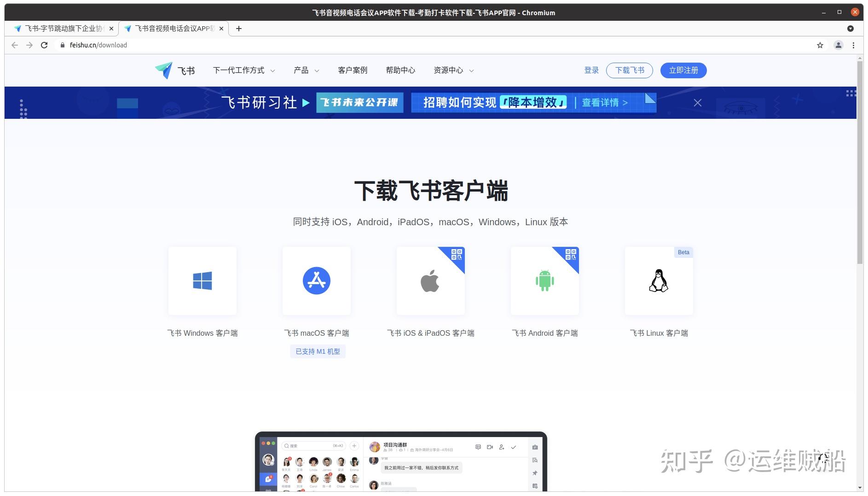Open the 帮助中心 nav item

[400, 70]
